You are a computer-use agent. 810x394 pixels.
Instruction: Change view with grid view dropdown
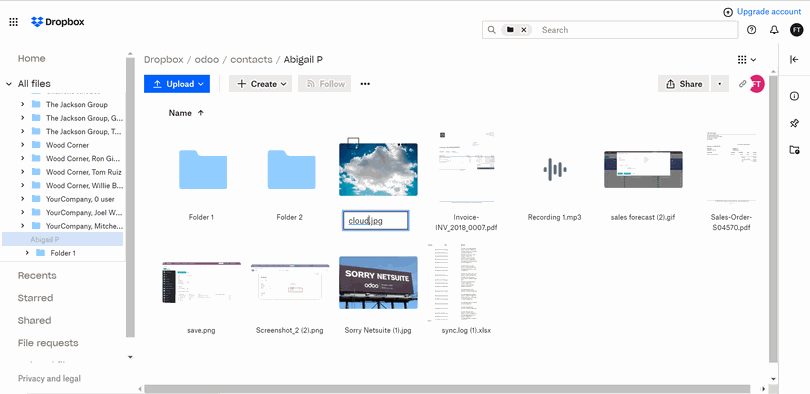tap(747, 59)
